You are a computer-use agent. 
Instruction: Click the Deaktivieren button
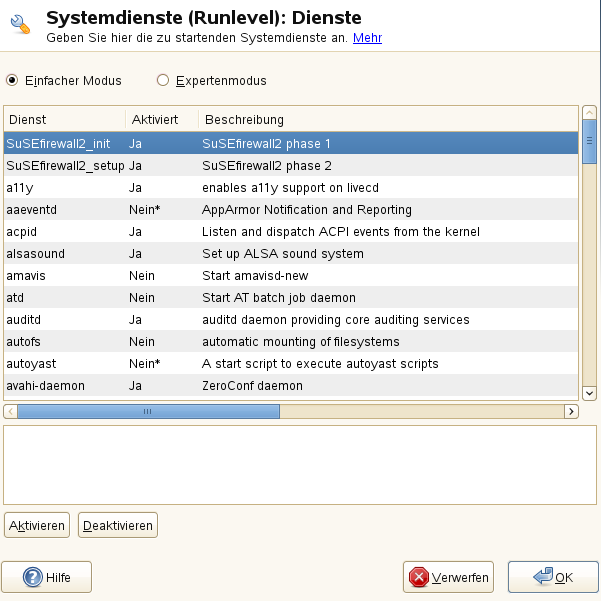(x=118, y=525)
